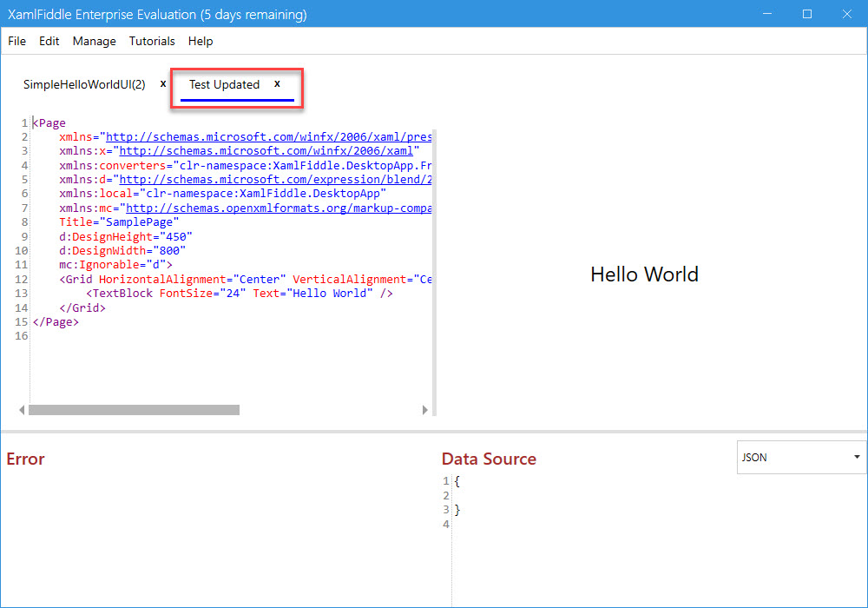This screenshot has width=868, height=608.
Task: Open the Help menu
Action: pyautogui.click(x=201, y=41)
